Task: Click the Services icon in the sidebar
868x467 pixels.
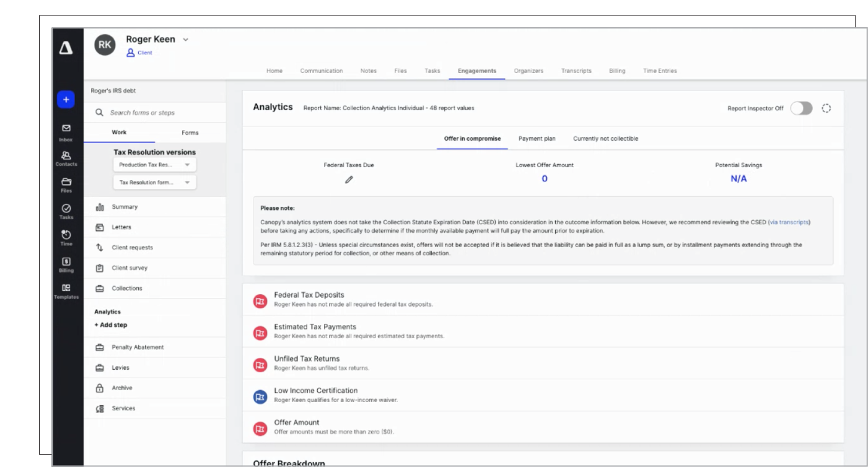Action: [x=99, y=408]
